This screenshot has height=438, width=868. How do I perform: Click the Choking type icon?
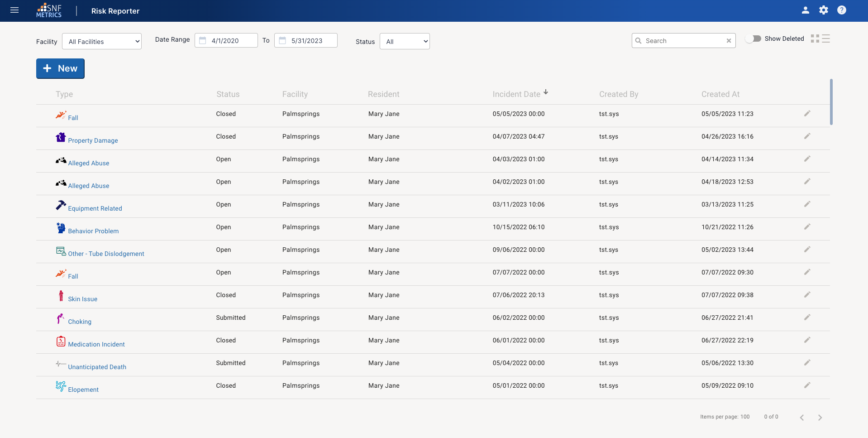tap(61, 318)
